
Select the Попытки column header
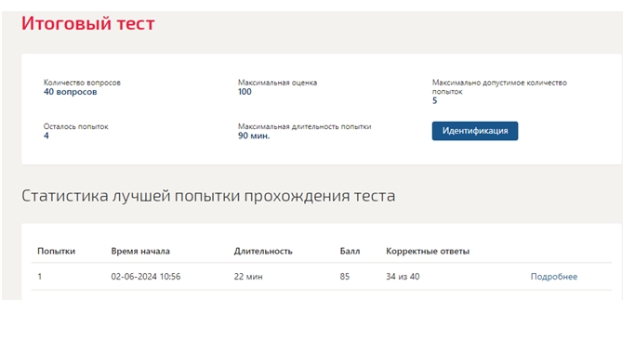pos(57,251)
